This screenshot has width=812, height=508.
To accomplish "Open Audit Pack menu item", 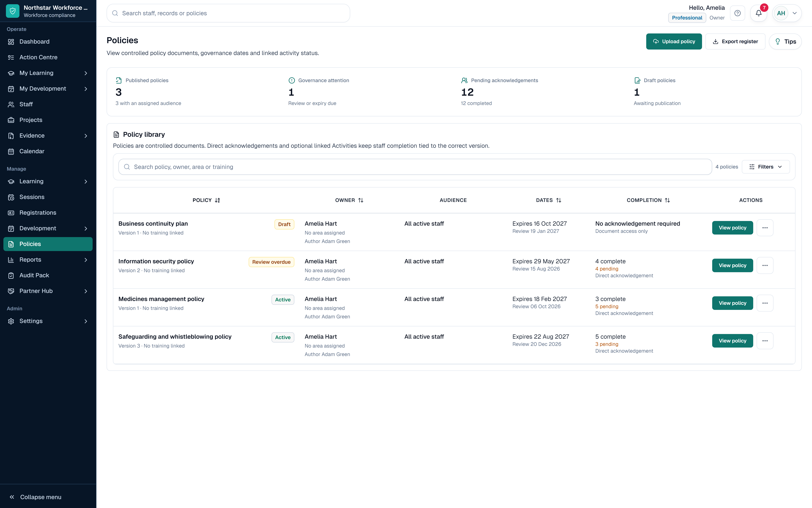I will pos(48,275).
